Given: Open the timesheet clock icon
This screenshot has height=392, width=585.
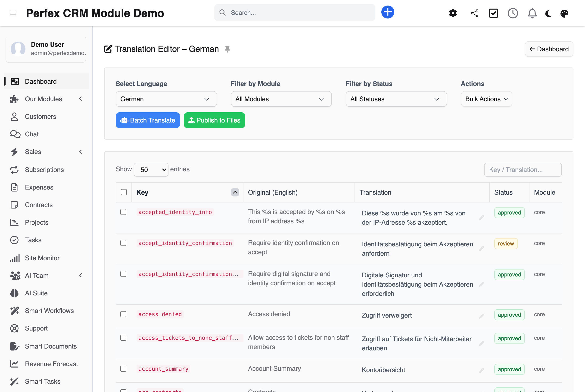Looking at the screenshot, I should pos(513,13).
